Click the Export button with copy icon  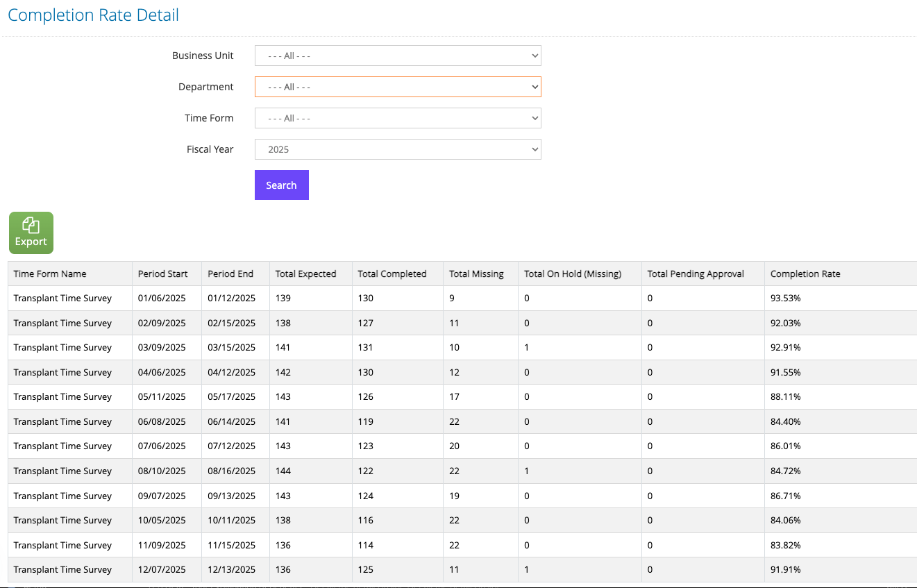[x=31, y=233]
